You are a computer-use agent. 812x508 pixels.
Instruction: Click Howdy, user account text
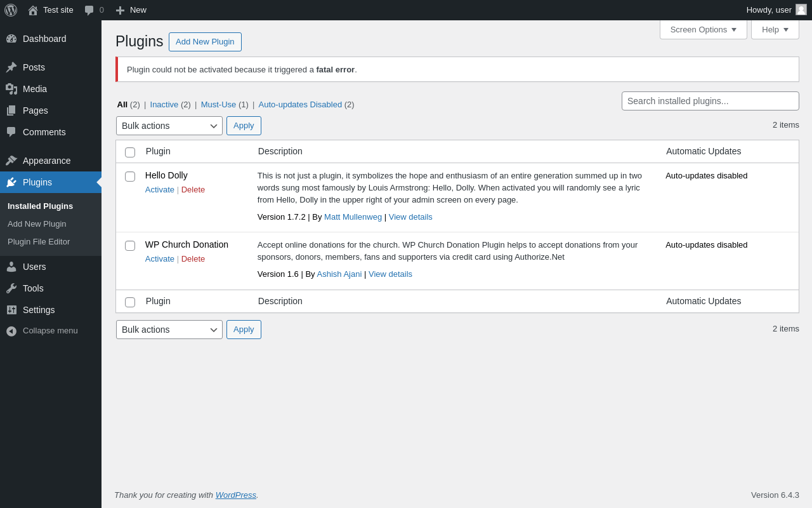point(769,10)
